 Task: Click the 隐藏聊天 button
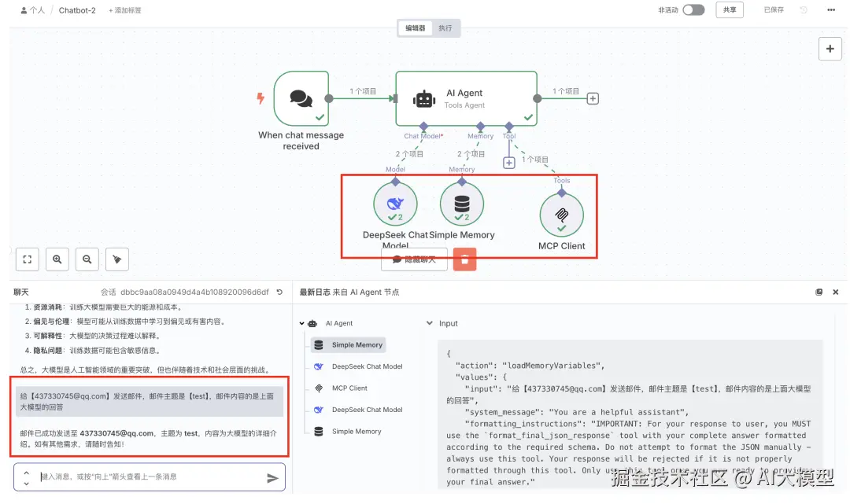pos(414,259)
